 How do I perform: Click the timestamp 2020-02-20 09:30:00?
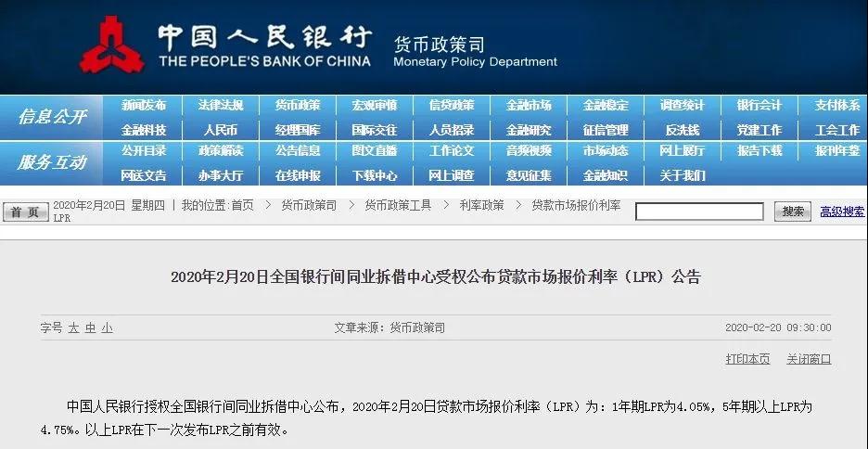(x=778, y=327)
